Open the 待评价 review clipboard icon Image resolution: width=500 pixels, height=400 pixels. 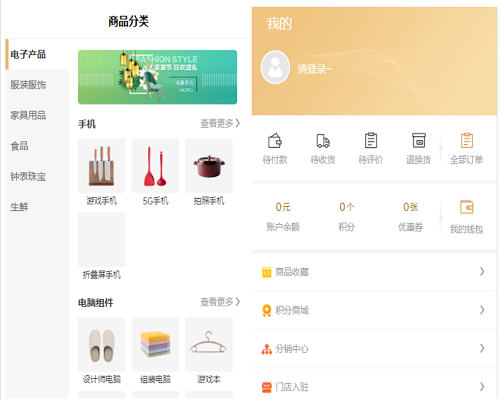click(371, 140)
